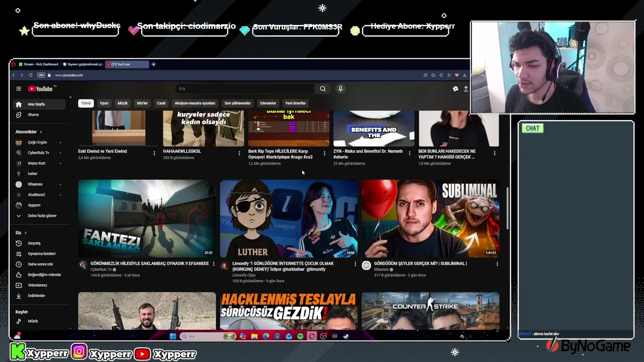Select Aksiyon-macera oyunları filter chip
Screen dimensions: 644x362
click(195, 103)
